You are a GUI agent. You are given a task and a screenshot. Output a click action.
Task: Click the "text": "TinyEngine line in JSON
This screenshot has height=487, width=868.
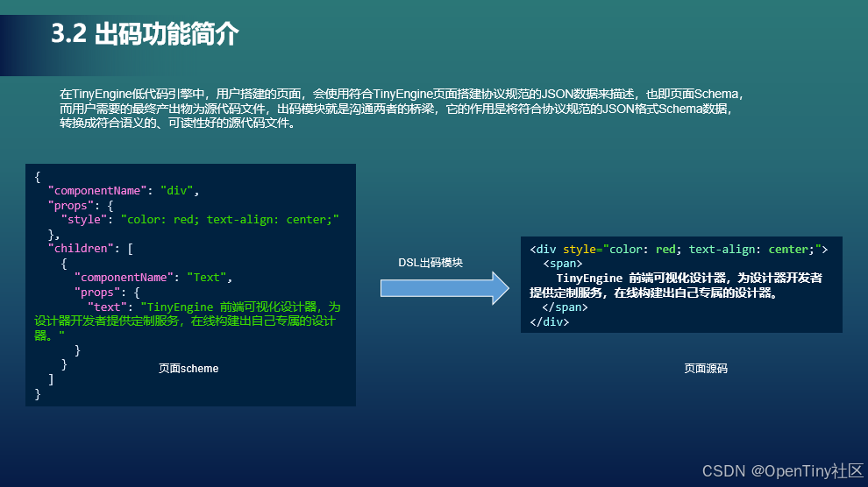pyautogui.click(x=214, y=307)
